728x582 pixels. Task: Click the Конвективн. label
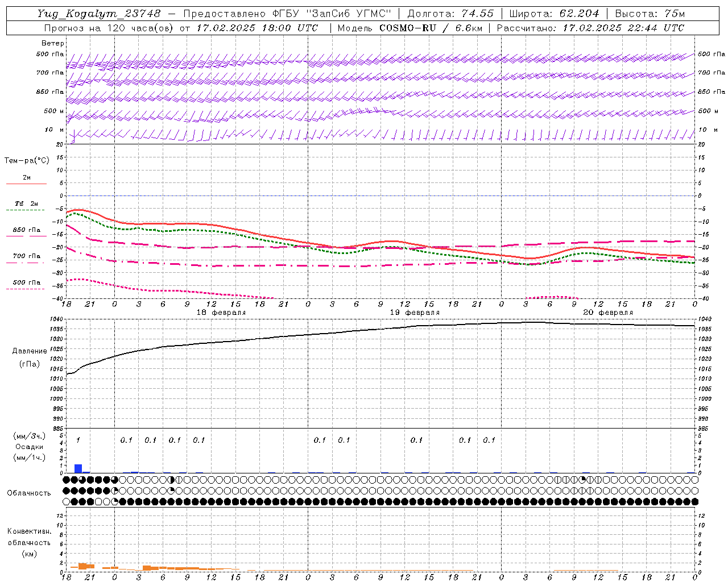29,531
